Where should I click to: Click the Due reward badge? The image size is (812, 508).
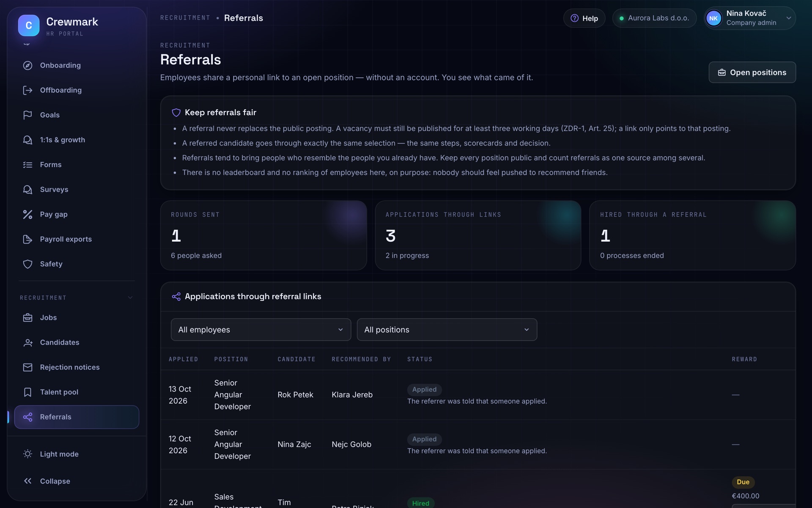click(x=743, y=482)
